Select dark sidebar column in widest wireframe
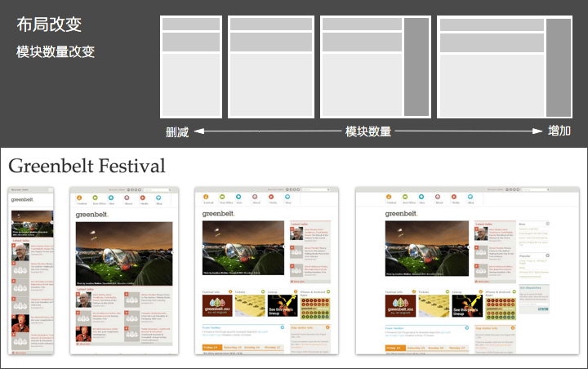588x369 pixels. [559, 68]
